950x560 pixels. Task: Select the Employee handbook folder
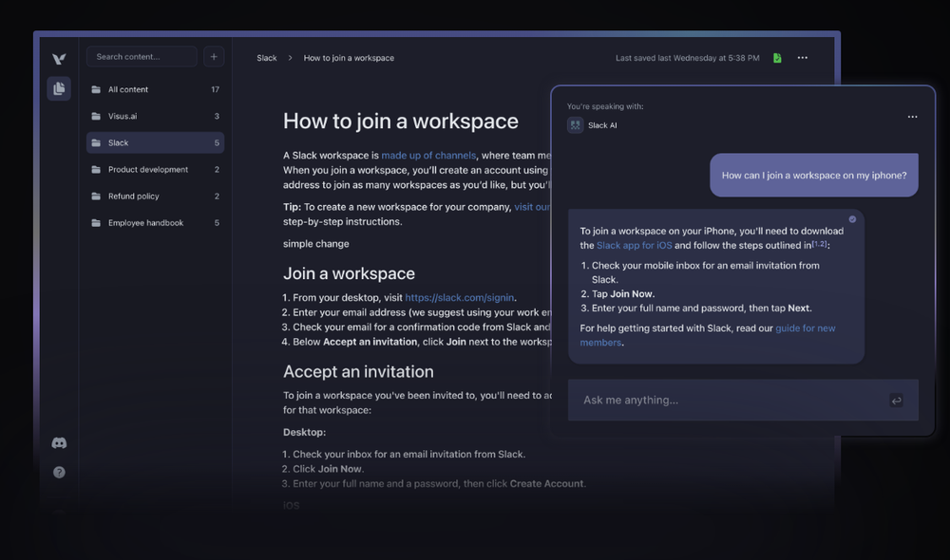pyautogui.click(x=155, y=223)
